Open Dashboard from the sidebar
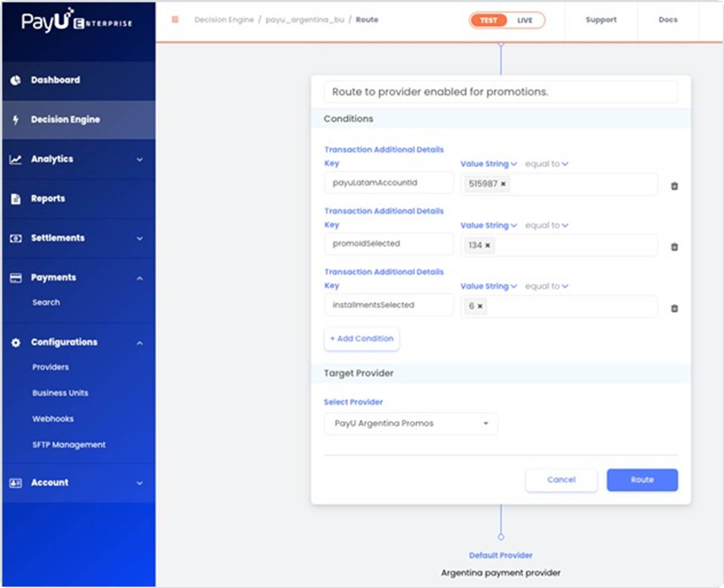Screen dimensions: 724x588 (56, 80)
